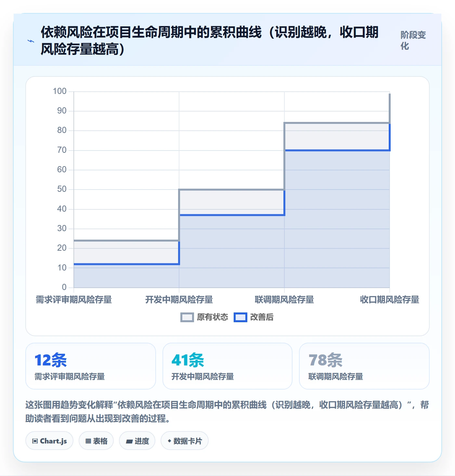Click the 阶段变化 label in the header
Screen dimensions: 455x476
pos(413,40)
